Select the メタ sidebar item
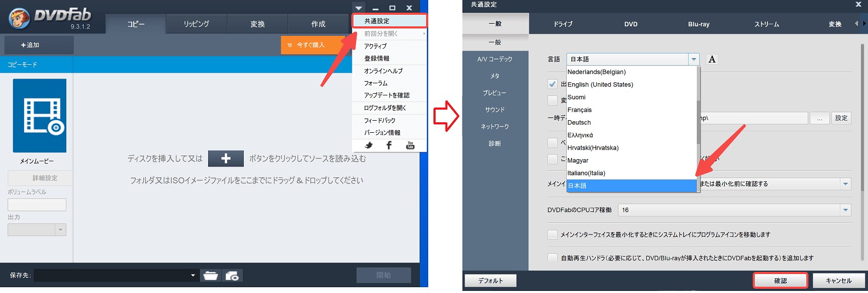 point(495,76)
